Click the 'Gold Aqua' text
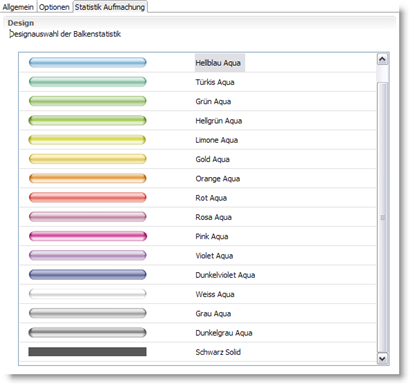 pos(213,160)
